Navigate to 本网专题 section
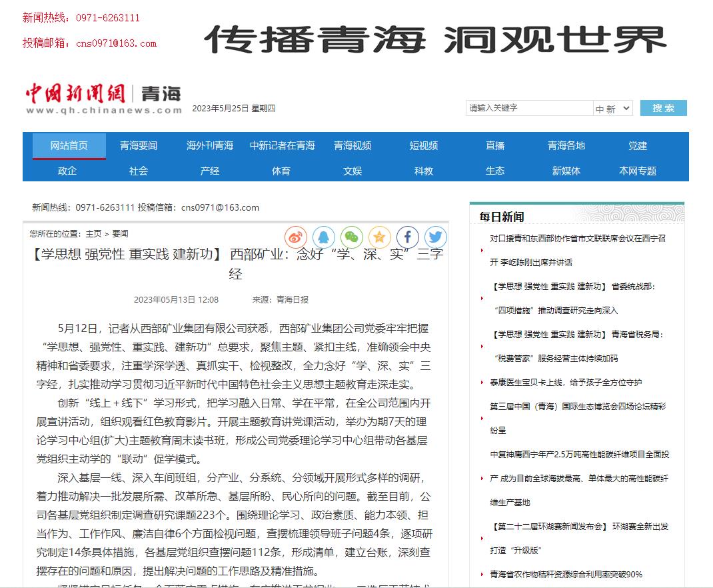713x588 pixels. pyautogui.click(x=638, y=171)
